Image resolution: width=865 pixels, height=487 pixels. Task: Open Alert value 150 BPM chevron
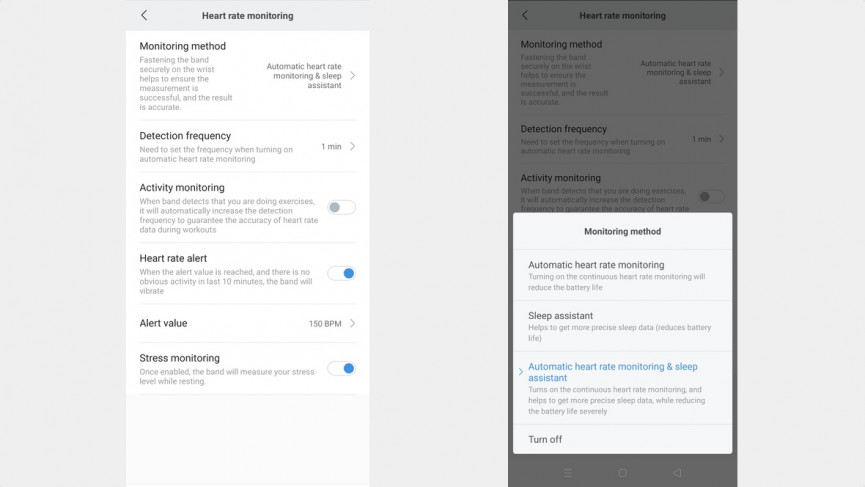352,323
